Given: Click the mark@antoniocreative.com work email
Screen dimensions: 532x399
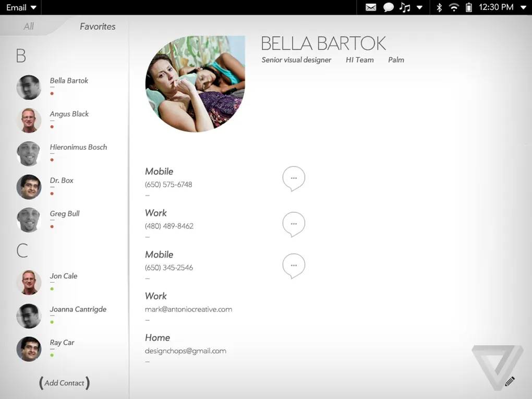Looking at the screenshot, I should 189,309.
